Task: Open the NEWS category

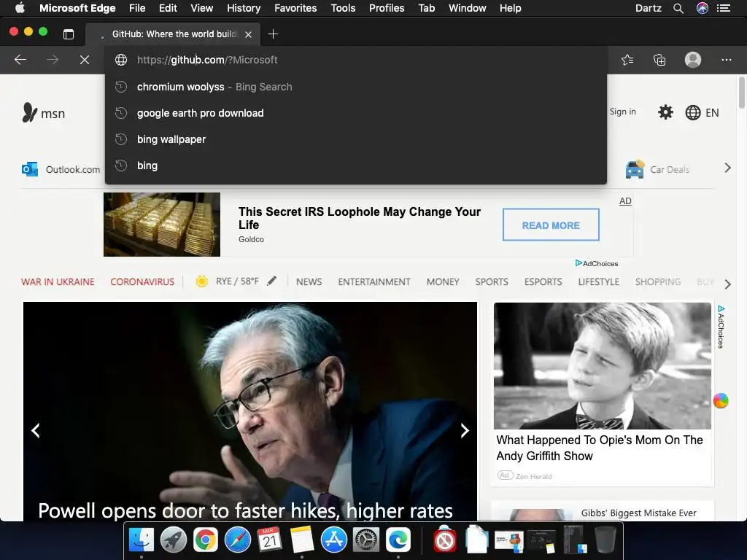Action: pyautogui.click(x=309, y=282)
